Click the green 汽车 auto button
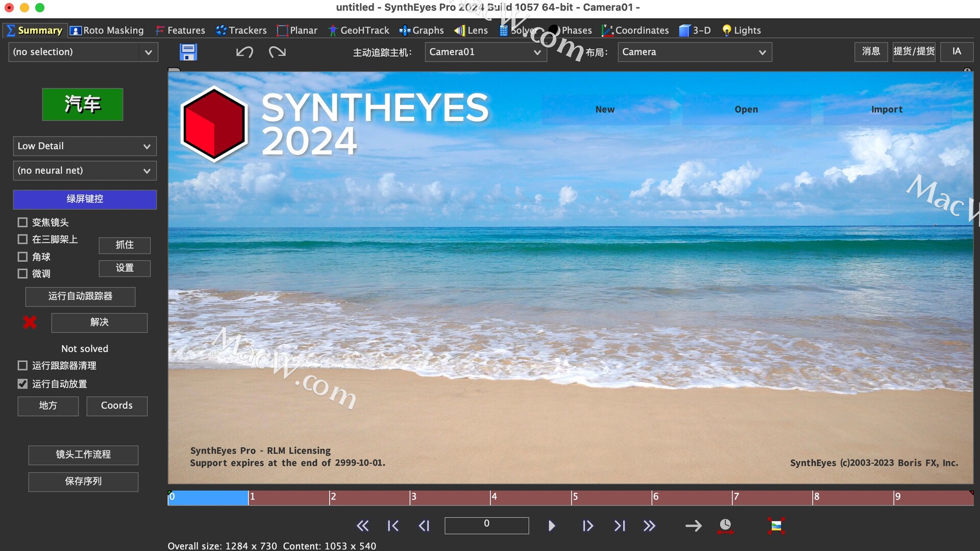 [83, 104]
